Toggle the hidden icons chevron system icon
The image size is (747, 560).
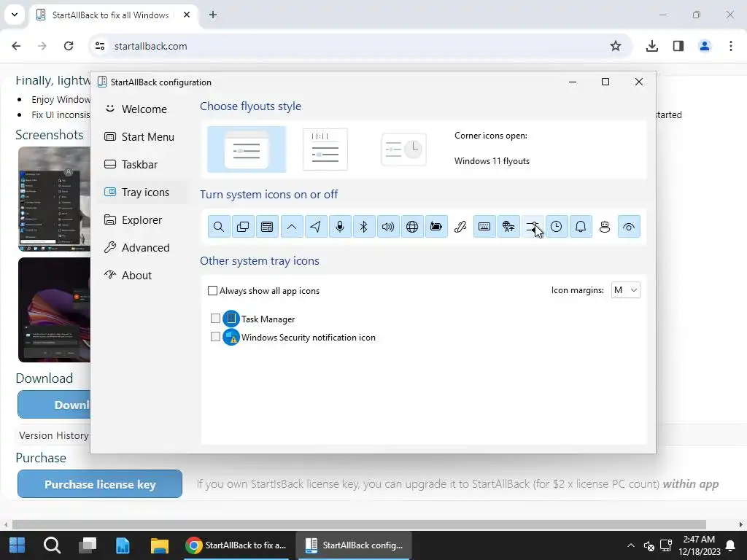[292, 227]
